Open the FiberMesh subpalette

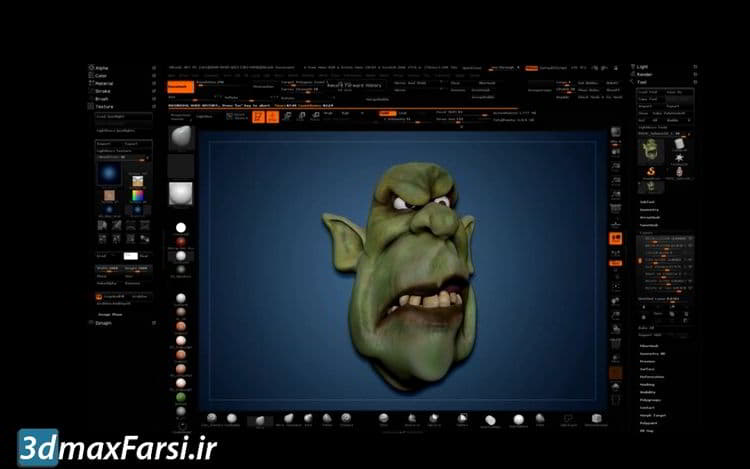click(x=649, y=346)
